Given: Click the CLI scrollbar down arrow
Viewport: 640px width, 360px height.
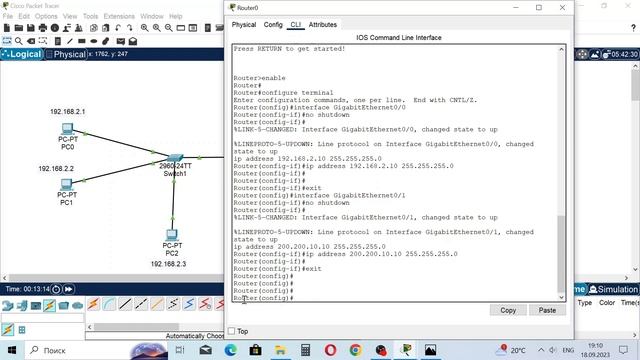Looking at the screenshot, I should (x=562, y=298).
